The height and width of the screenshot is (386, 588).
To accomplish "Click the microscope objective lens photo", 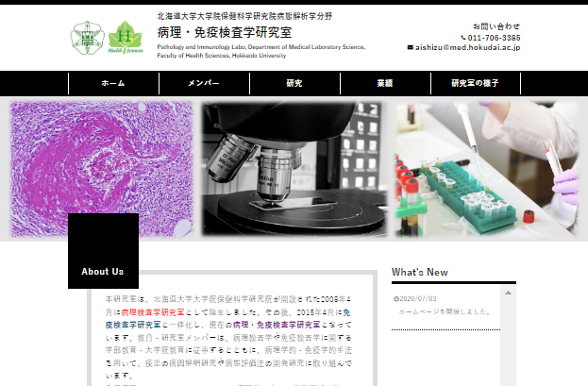I will pyautogui.click(x=294, y=169).
